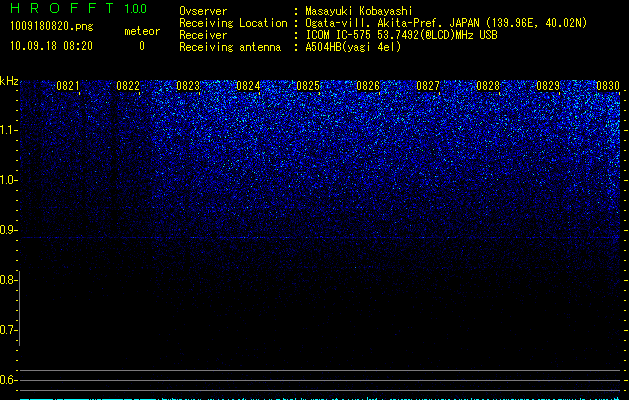Click the meteor count label

pyautogui.click(x=142, y=31)
